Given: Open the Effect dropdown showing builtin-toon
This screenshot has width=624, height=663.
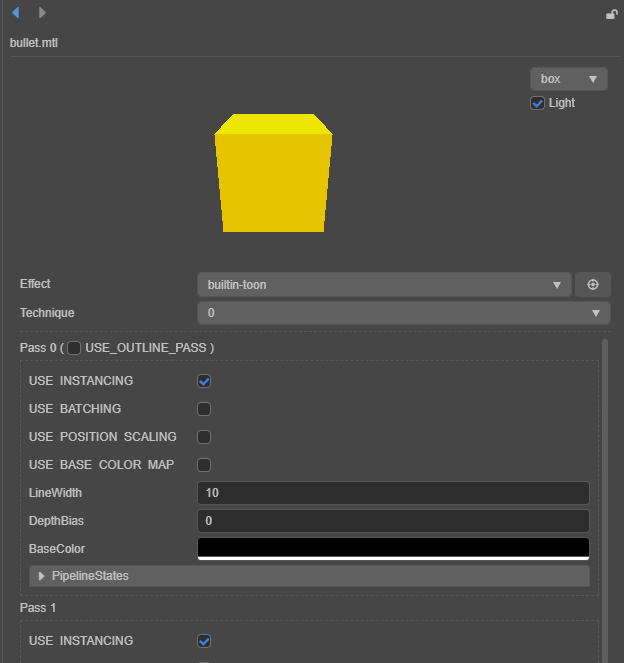Looking at the screenshot, I should click(x=384, y=285).
